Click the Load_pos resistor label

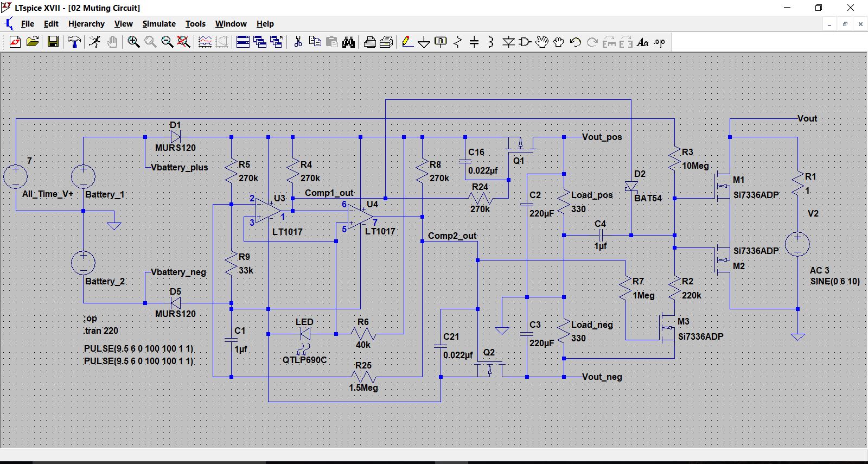[x=592, y=195]
